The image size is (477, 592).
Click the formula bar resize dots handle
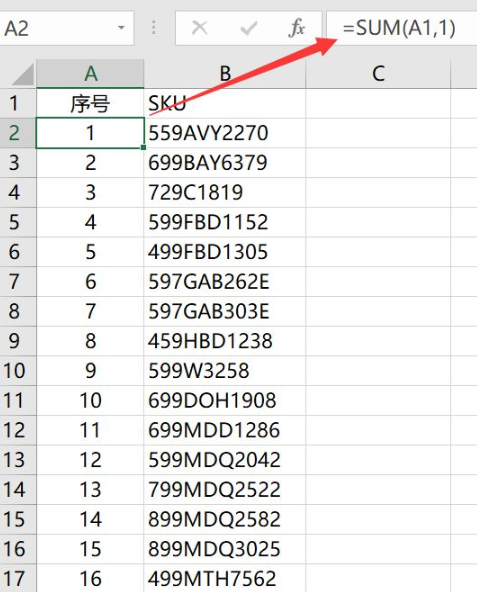click(153, 28)
